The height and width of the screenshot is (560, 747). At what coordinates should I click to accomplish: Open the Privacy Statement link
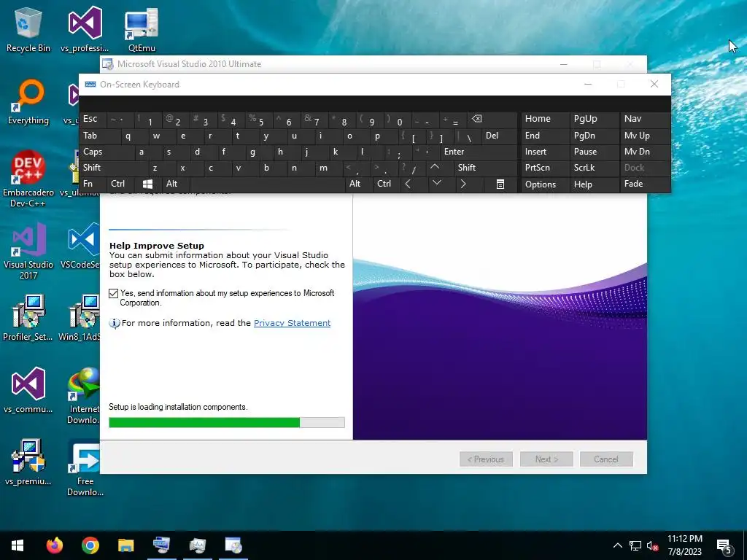(292, 323)
